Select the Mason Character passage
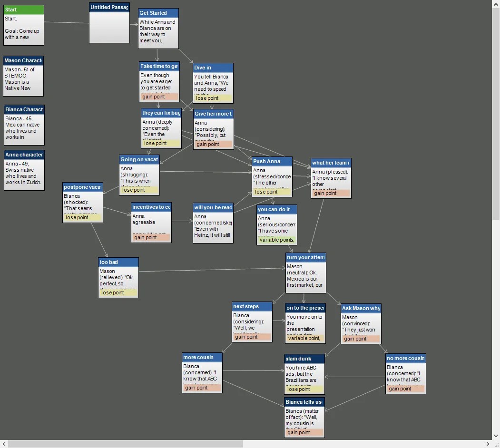Screen dimensions: 500x448 (x=23, y=76)
